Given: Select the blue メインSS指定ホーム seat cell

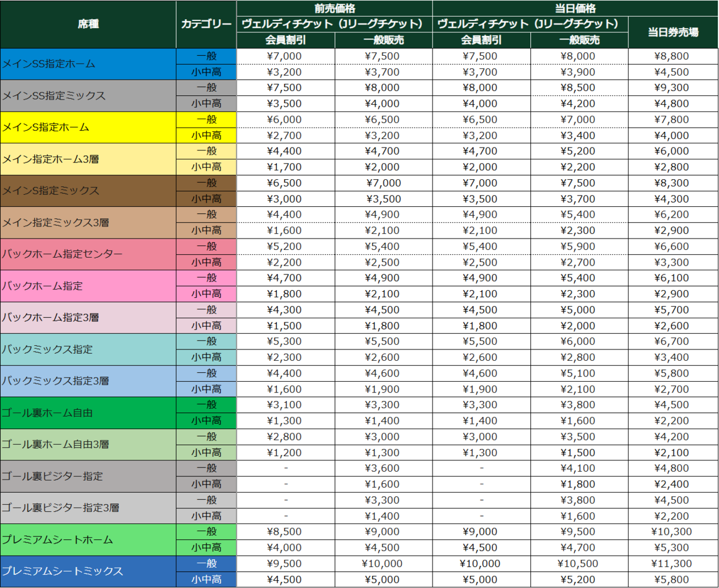Looking at the screenshot, I should click(x=88, y=64).
